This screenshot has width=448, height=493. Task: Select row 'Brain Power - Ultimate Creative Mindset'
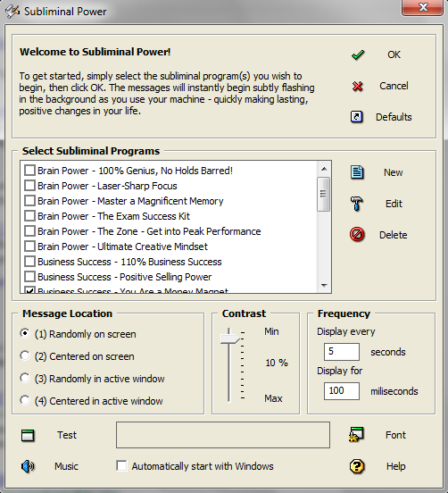pyautogui.click(x=122, y=246)
